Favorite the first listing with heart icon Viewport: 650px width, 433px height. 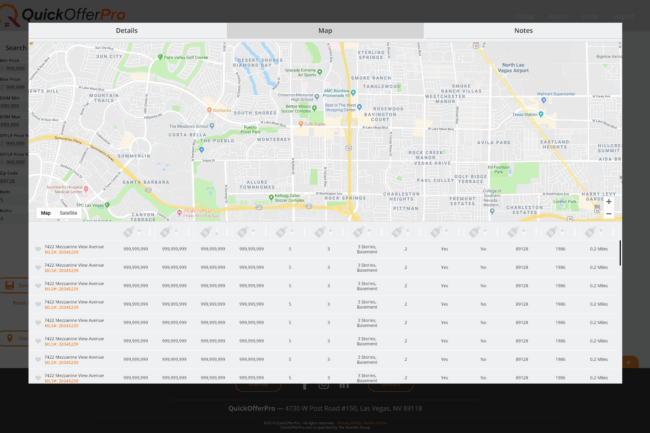point(38,249)
